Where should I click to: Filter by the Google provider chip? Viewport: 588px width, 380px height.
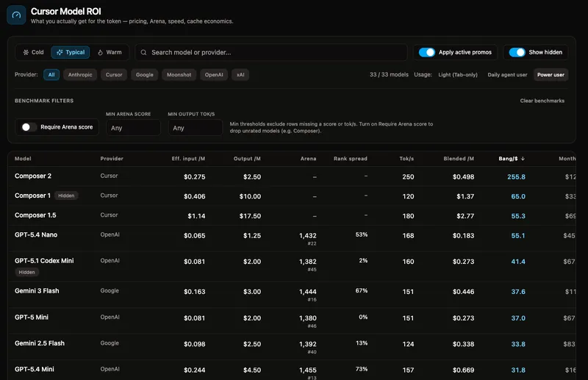(144, 75)
